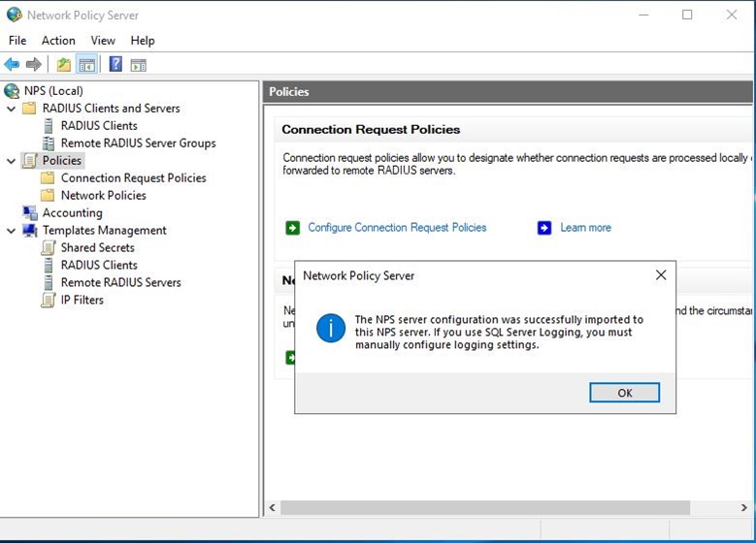This screenshot has width=756, height=543.
Task: Click blue arrow icon beside Learn more
Action: [544, 228]
